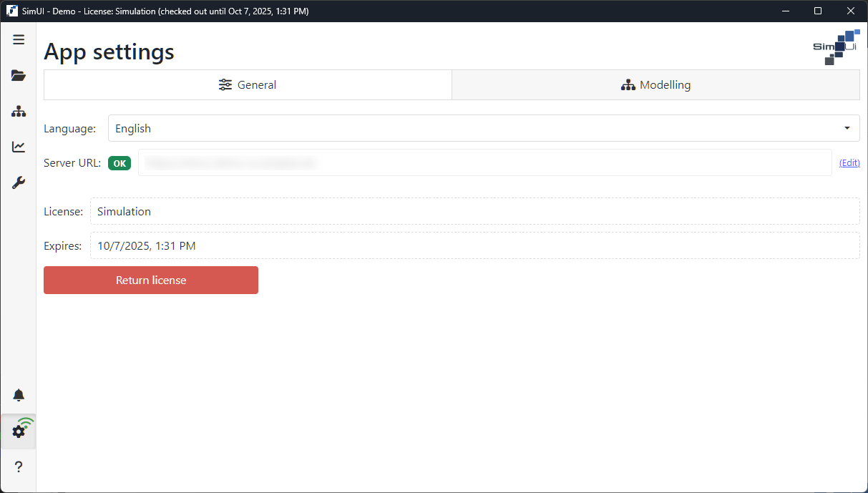Switch to the Modelling tab
Viewport: 868px width, 493px height.
point(655,85)
